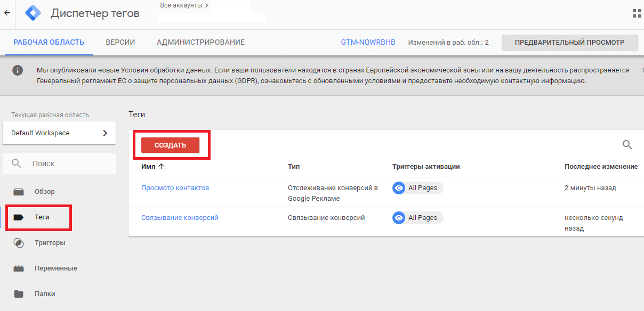Open Триггеры in the sidebar
Viewport: 644px width, 311px height.
tap(50, 243)
